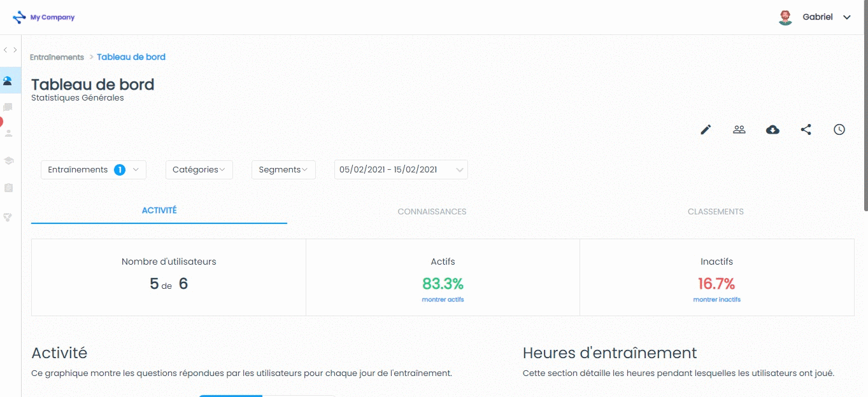Click the cloud download icon
The width and height of the screenshot is (868, 397).
(772, 130)
